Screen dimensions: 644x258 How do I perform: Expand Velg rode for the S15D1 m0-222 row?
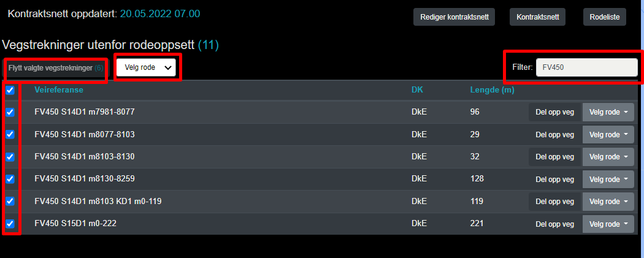[608, 224]
